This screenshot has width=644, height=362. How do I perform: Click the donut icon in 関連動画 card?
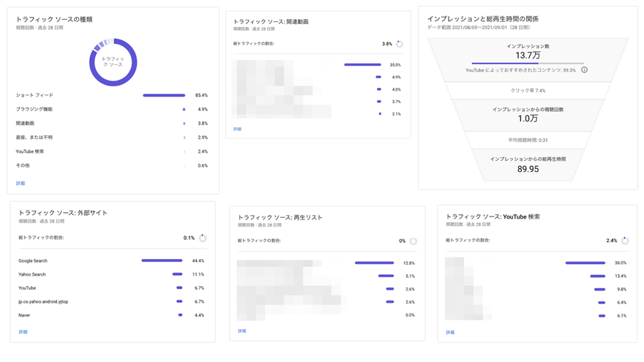400,44
